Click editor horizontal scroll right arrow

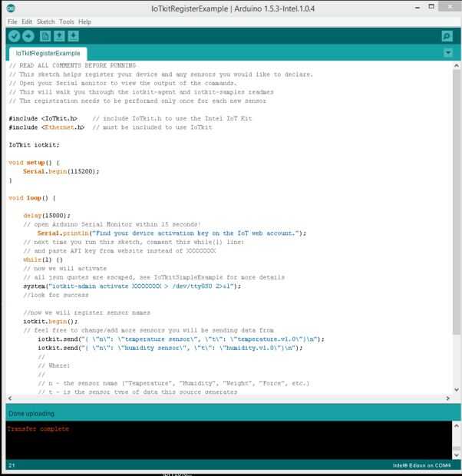pos(447,398)
